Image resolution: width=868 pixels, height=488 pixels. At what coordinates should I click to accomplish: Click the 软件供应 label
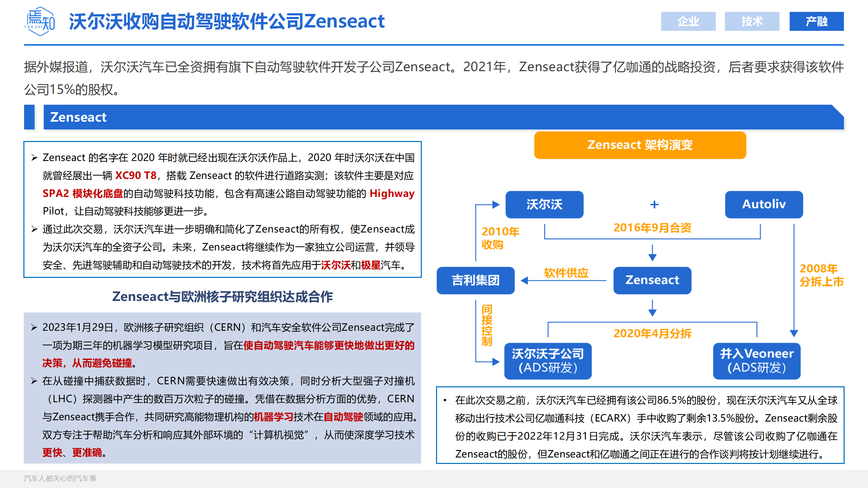tap(566, 273)
